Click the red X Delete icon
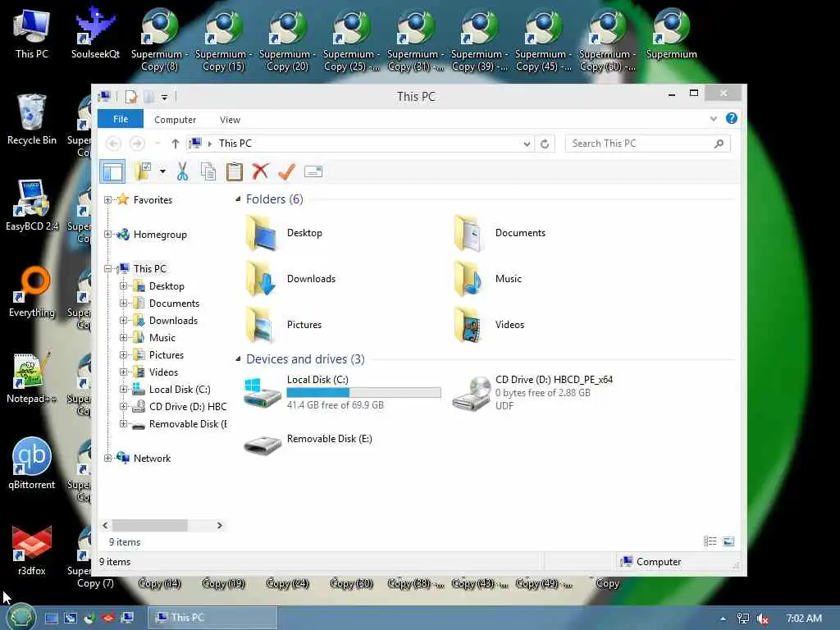Viewport: 840px width, 630px height. tap(260, 171)
